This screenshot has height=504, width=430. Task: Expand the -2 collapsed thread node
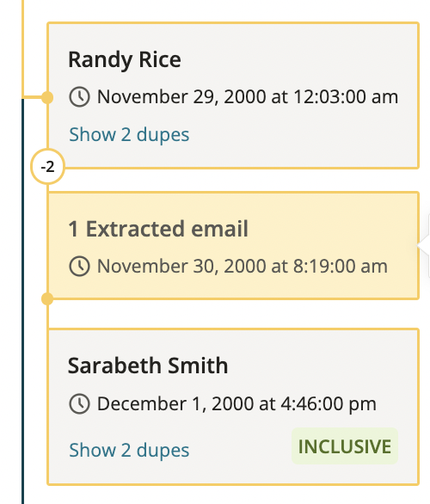point(47,167)
